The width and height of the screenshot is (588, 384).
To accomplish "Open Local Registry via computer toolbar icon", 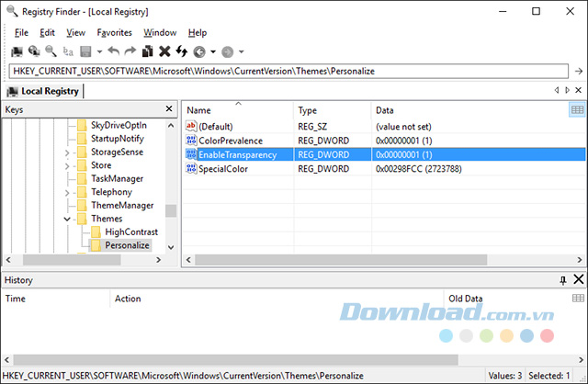I will (x=17, y=51).
